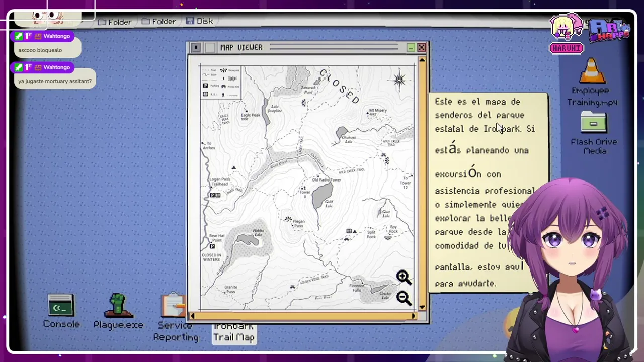
Task: Click the horizontal scrollbar track of Map Viewer
Action: click(303, 316)
